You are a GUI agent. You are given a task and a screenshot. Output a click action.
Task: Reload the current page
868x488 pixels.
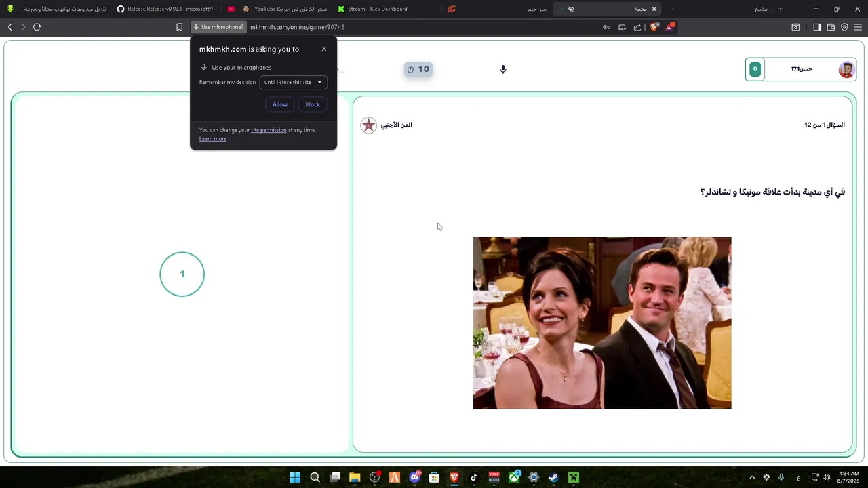(x=37, y=27)
